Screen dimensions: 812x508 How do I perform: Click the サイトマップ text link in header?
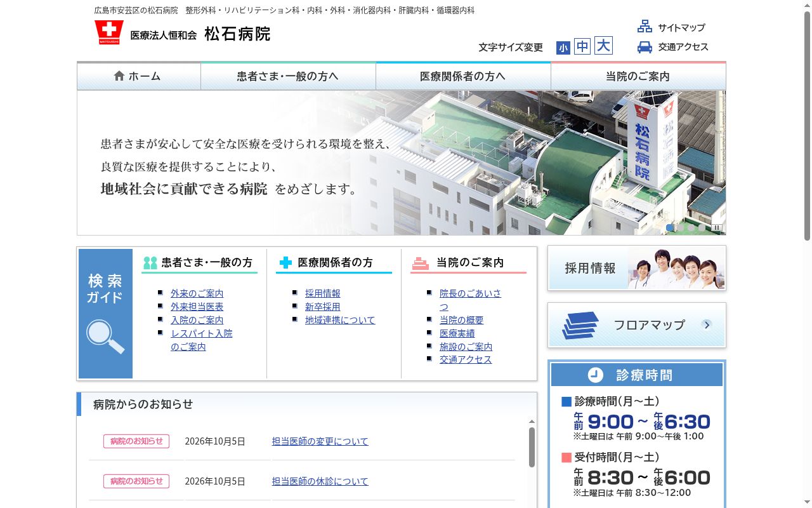681,27
